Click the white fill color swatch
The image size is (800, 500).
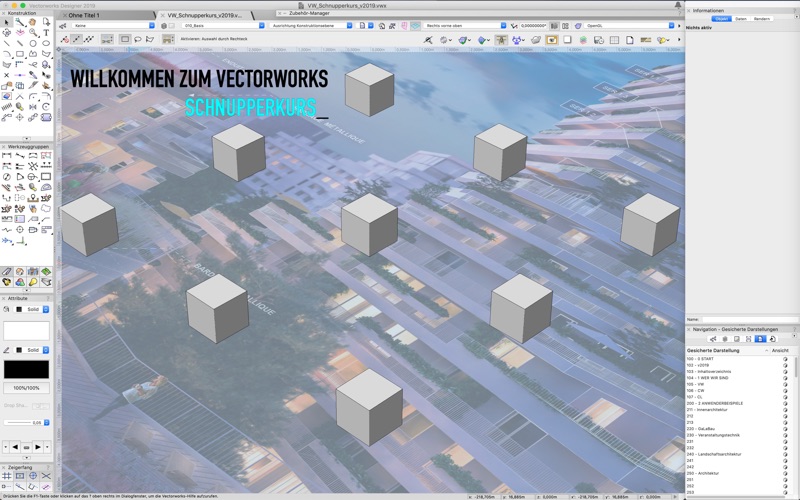[27, 331]
